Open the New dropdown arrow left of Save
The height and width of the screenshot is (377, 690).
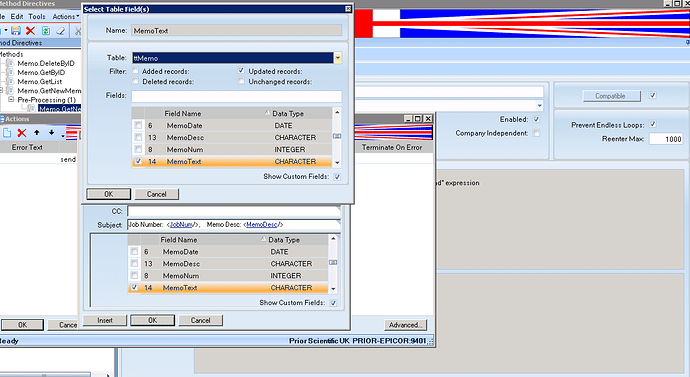pos(6,31)
